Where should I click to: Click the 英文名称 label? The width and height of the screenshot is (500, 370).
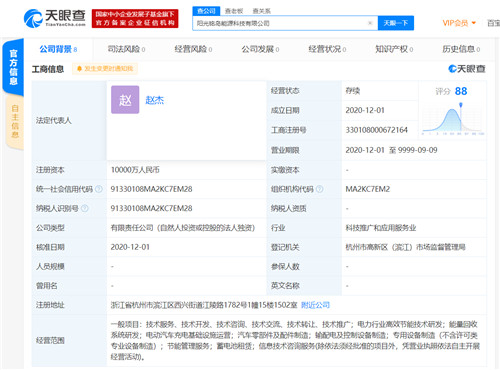click(x=285, y=286)
